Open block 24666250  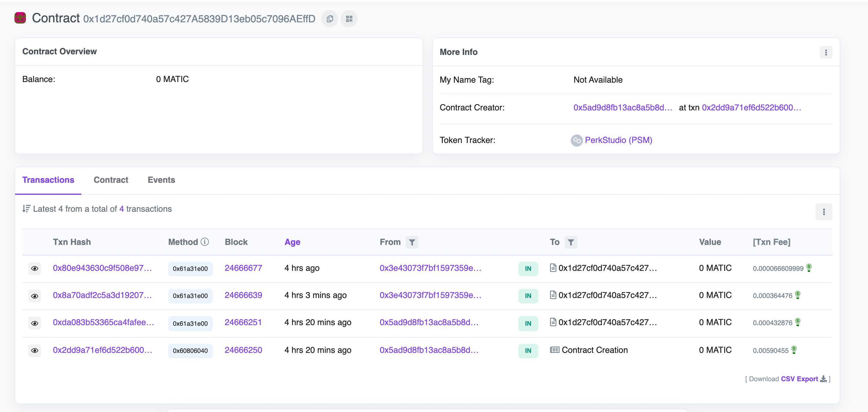pyautogui.click(x=243, y=350)
